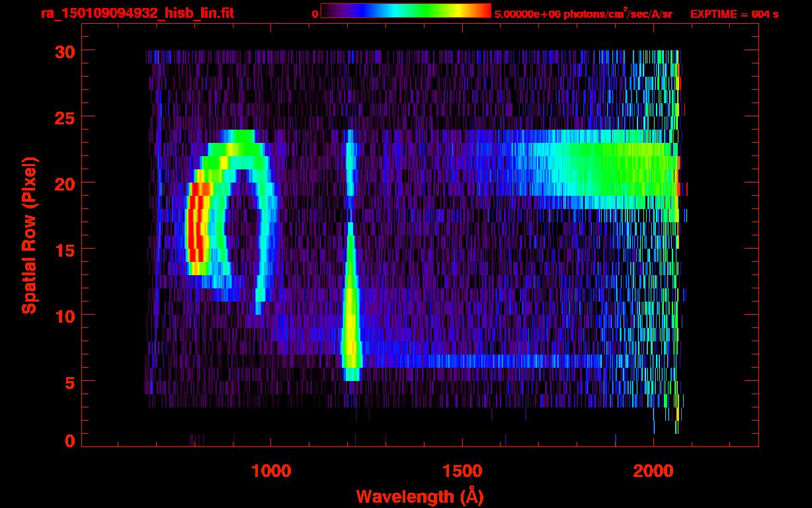
Task: Click the 1000 wavelength tick label
Action: (271, 470)
